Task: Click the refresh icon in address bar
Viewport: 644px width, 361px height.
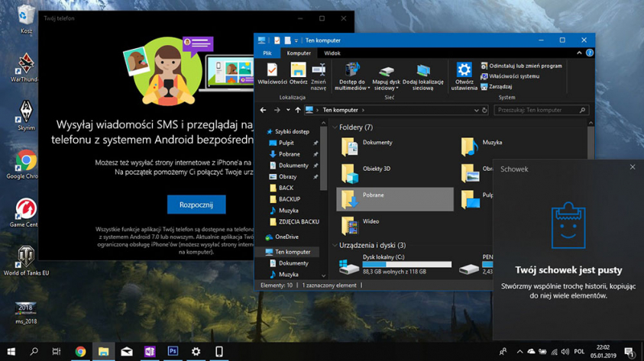Action: click(484, 111)
